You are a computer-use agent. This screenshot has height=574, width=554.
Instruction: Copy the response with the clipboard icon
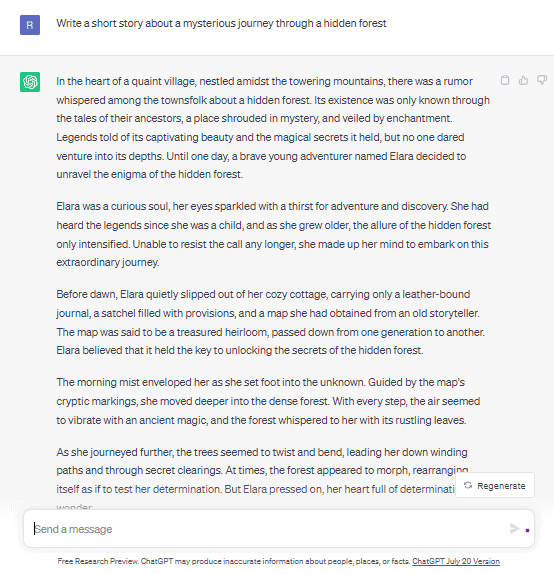pos(505,80)
